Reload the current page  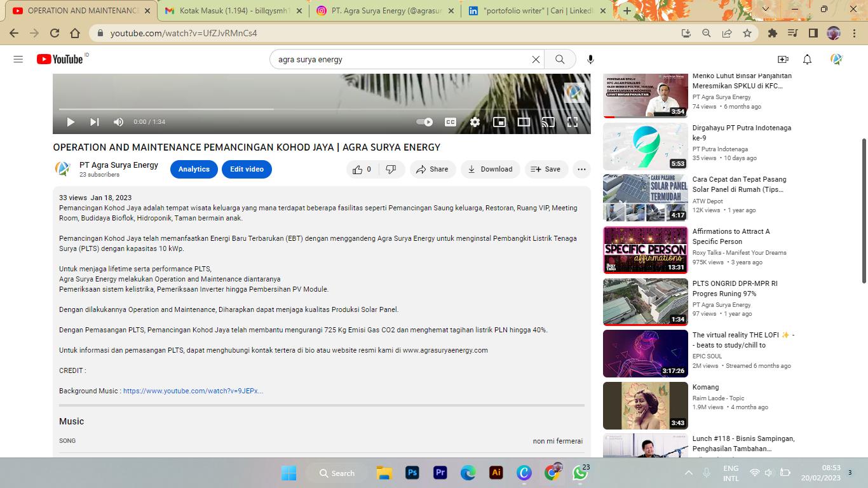[x=55, y=33]
